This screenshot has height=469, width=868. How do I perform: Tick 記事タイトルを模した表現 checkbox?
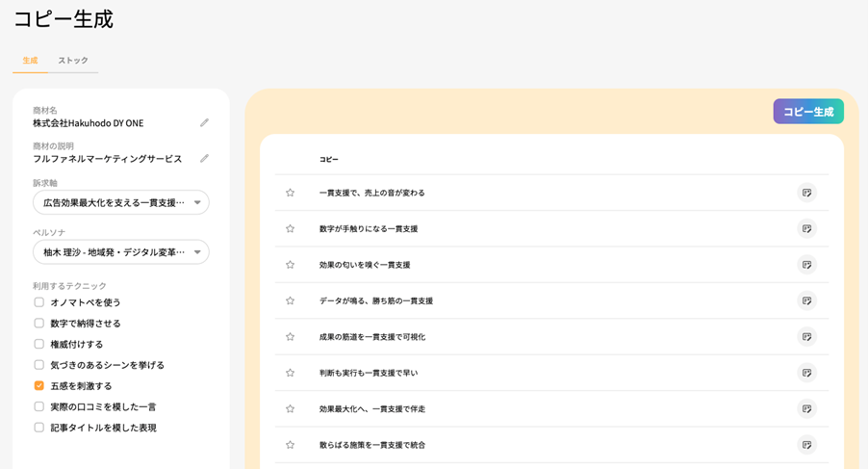click(38, 428)
